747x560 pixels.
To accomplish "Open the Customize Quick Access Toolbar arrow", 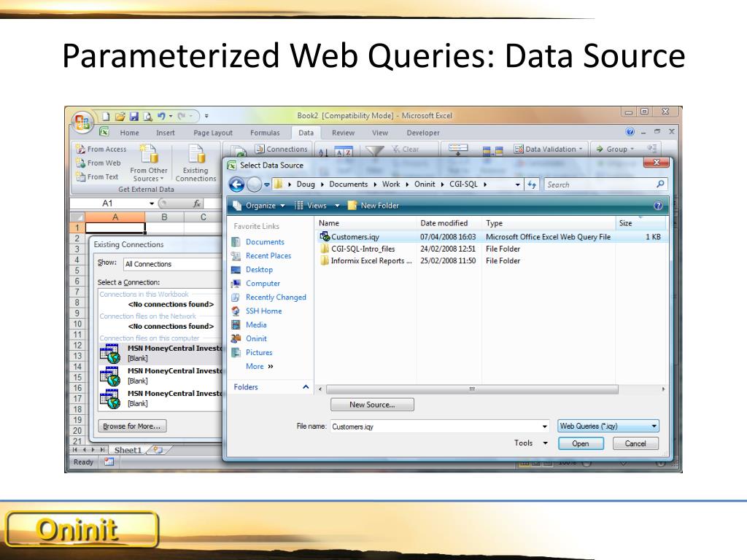I will coord(206,116).
